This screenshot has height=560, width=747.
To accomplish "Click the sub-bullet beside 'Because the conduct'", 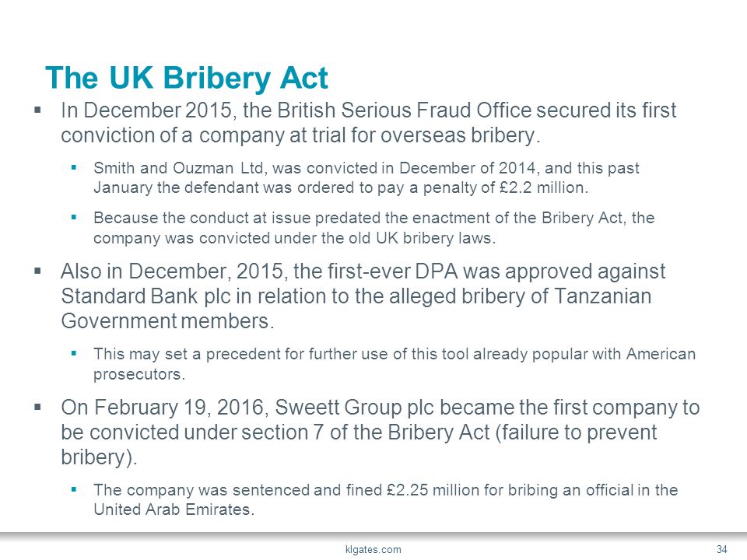I will point(74,217).
